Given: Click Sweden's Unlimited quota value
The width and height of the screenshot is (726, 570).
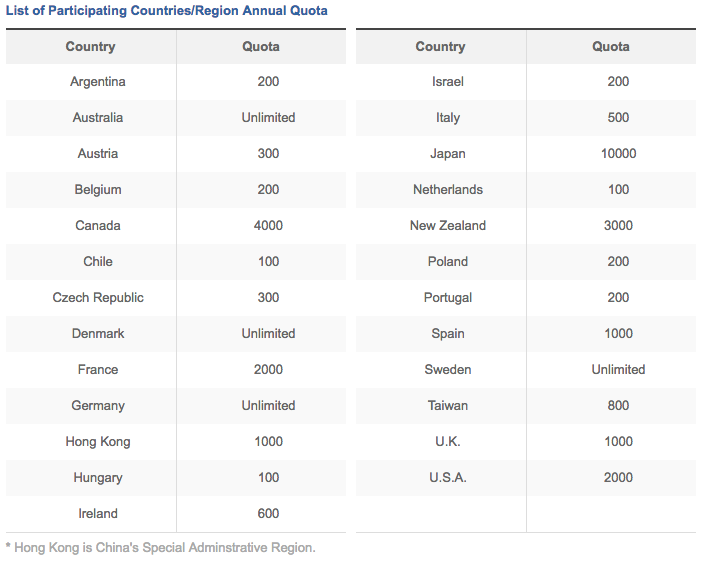Looking at the screenshot, I should 618,370.
